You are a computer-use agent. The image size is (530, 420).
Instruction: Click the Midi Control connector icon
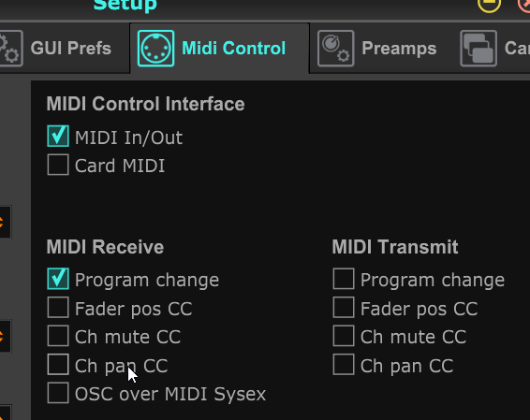pyautogui.click(x=155, y=49)
